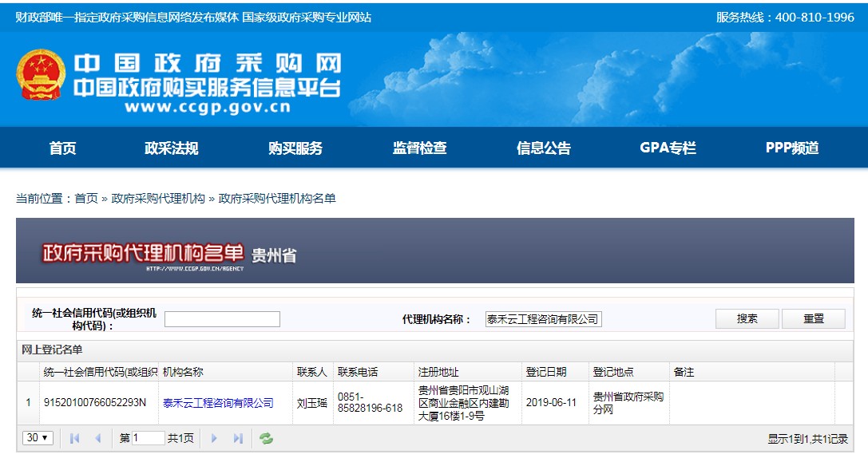868x466 pixels.
Task: Click 机构名称 column header
Action: tap(226, 372)
